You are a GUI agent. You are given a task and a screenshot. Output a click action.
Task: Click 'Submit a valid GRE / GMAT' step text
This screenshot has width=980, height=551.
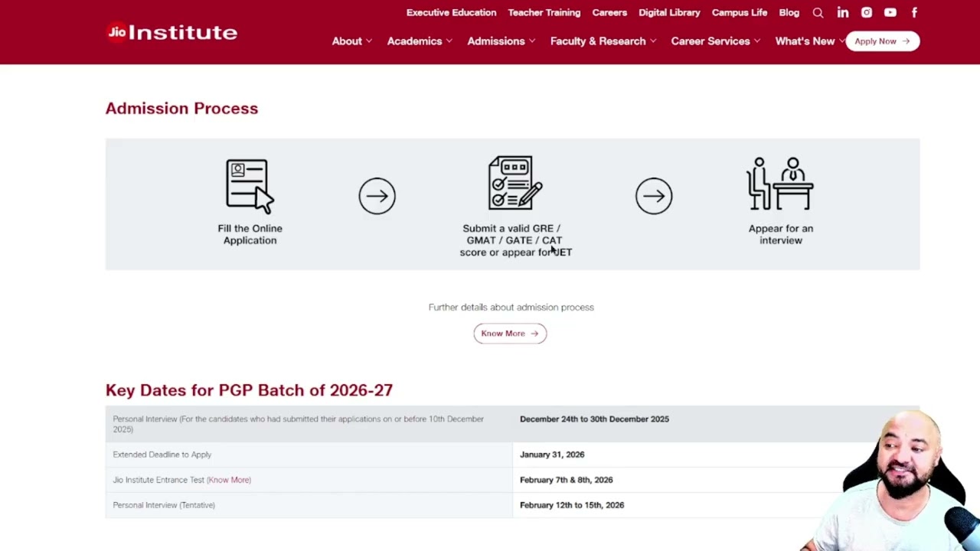(x=516, y=240)
